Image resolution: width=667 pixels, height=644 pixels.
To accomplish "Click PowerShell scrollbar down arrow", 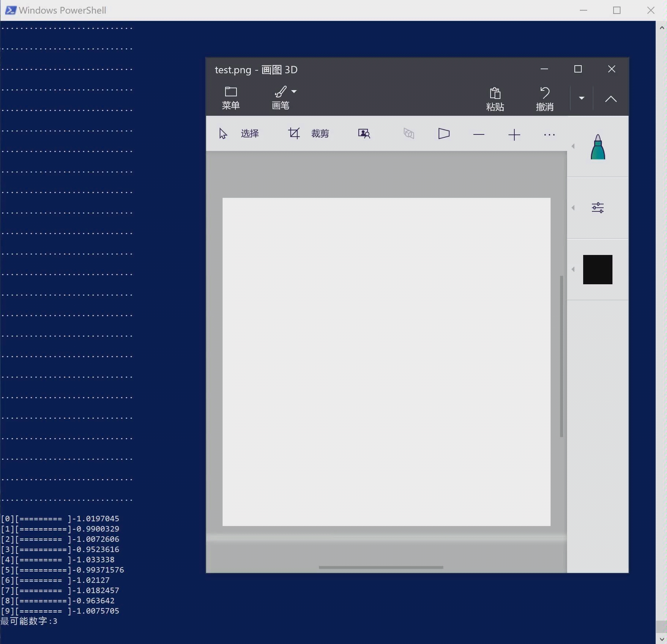I will click(x=662, y=639).
